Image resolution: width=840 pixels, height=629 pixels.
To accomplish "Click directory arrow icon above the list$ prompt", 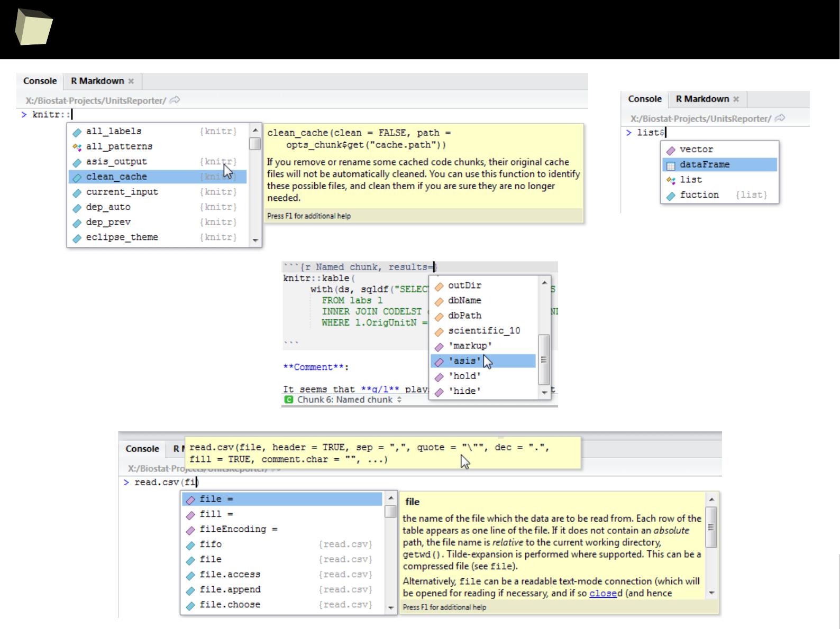I will (780, 118).
